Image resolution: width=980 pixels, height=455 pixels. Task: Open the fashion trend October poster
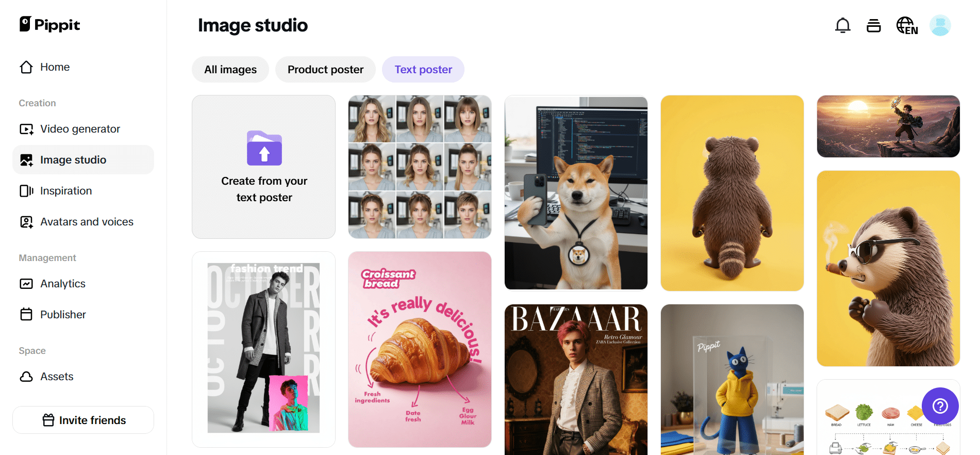coord(263,349)
